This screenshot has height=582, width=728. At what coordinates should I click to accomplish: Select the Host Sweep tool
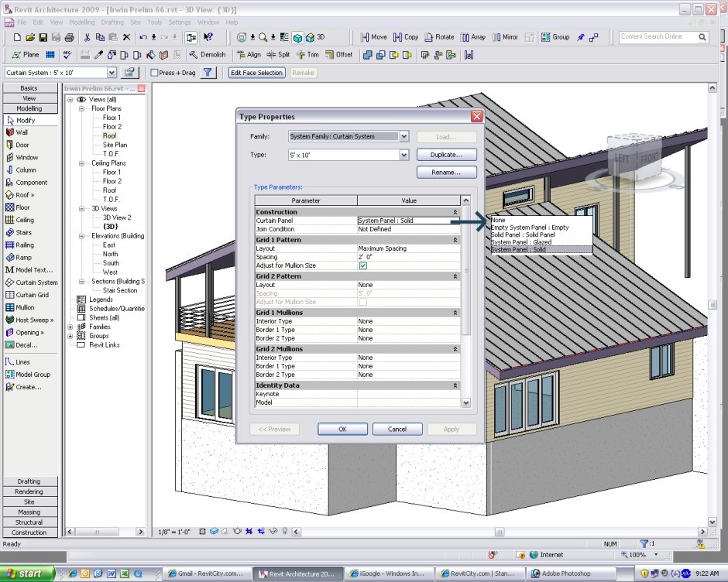pyautogui.click(x=29, y=320)
